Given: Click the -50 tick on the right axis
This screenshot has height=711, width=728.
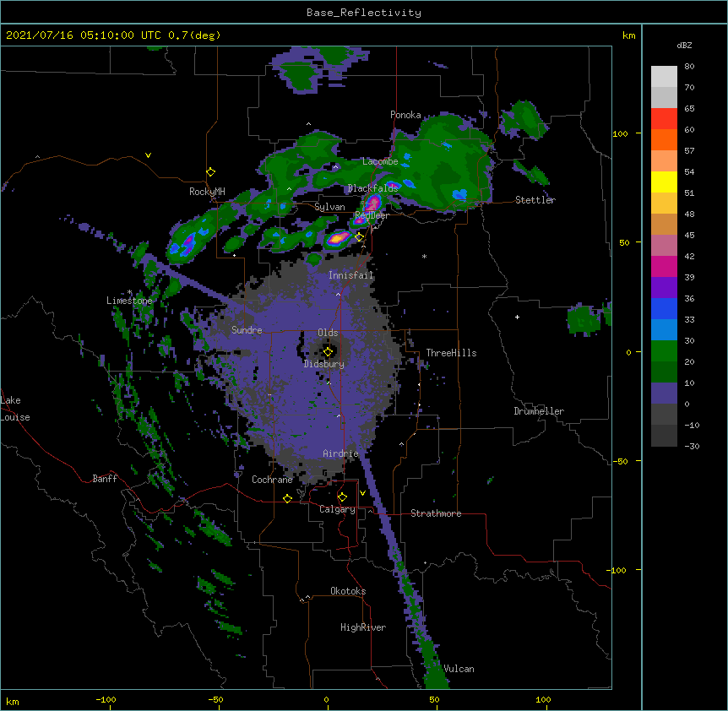Looking at the screenshot, I should [620, 461].
